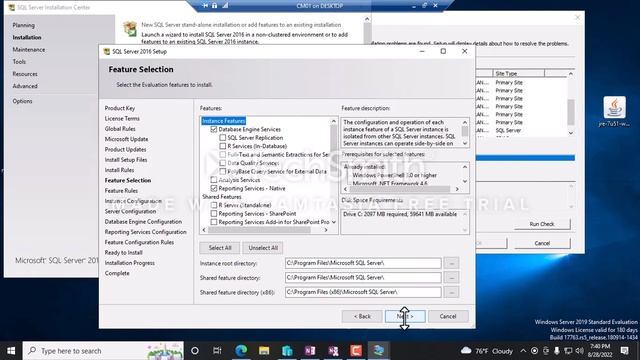This screenshot has height=360, width=640.
Task: Click Select All features button
Action: [220, 248]
